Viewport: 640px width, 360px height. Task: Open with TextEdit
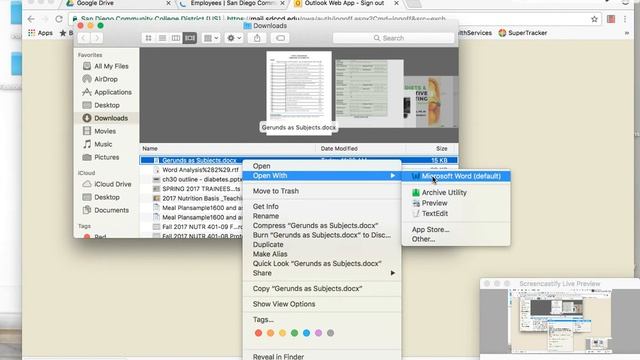coord(456,213)
